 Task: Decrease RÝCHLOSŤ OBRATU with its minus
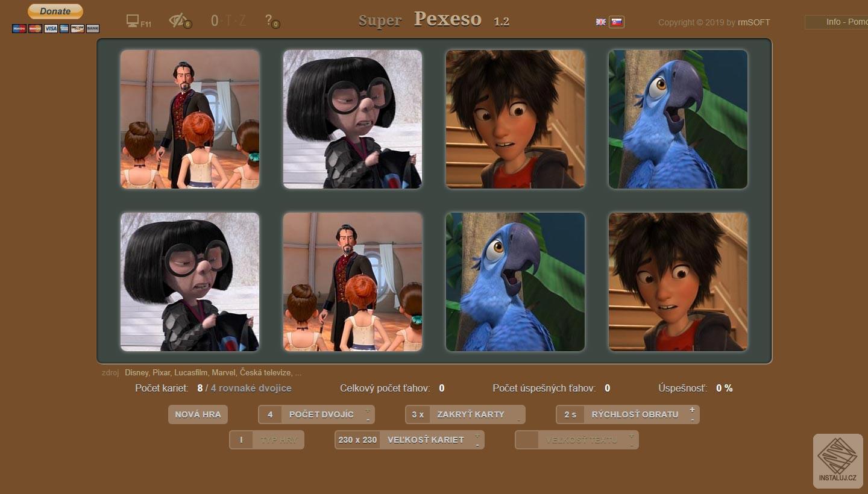point(693,419)
